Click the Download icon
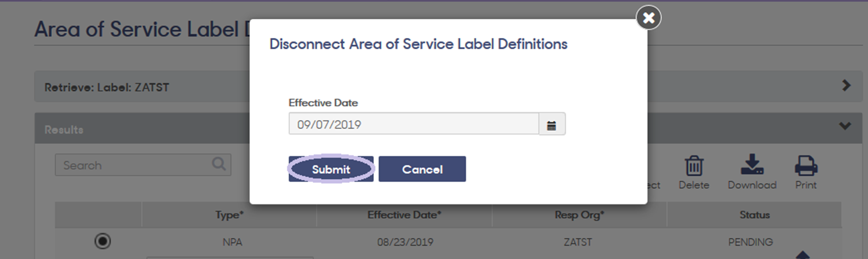The width and height of the screenshot is (868, 259). point(752,164)
